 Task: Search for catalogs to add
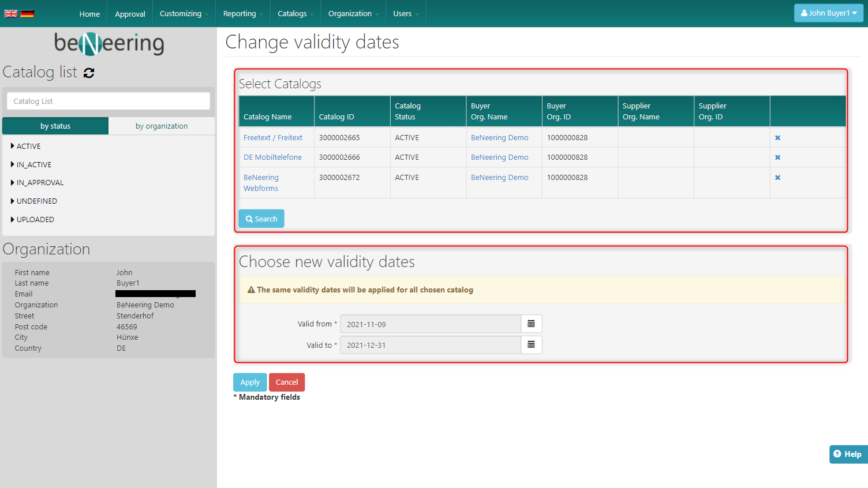pyautogui.click(x=261, y=219)
